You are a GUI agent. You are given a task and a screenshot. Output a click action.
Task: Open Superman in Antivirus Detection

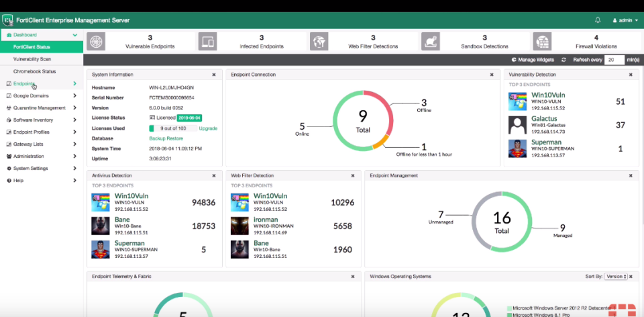coord(129,243)
